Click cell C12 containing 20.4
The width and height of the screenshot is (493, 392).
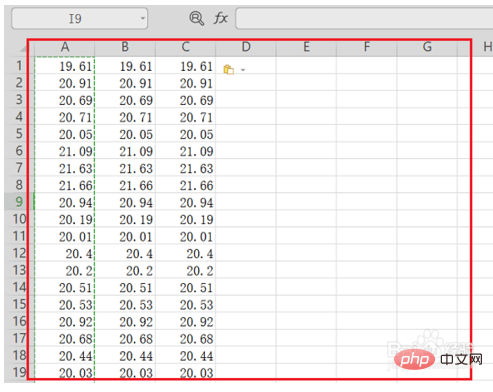[x=186, y=253]
